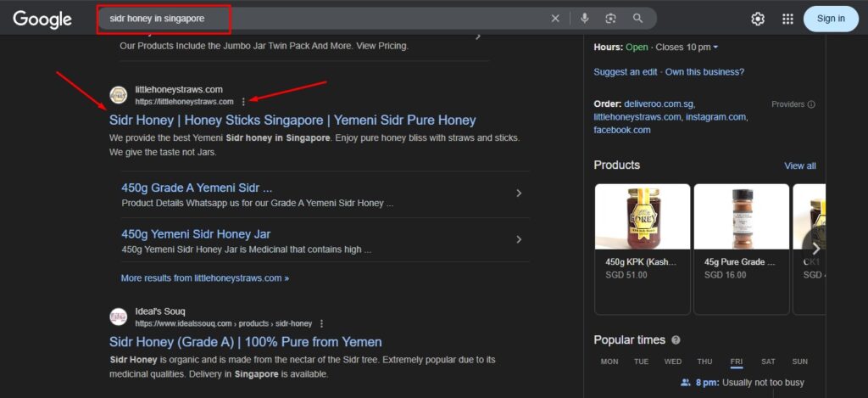Open three-dot menu beside littlehoneystraws.com URL
Viewport: 868px width, 398px height.
coord(243,102)
